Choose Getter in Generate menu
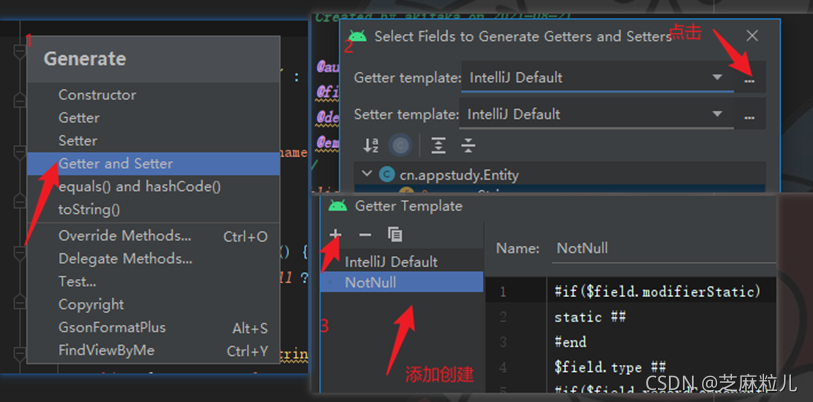813x402 pixels. (153, 118)
